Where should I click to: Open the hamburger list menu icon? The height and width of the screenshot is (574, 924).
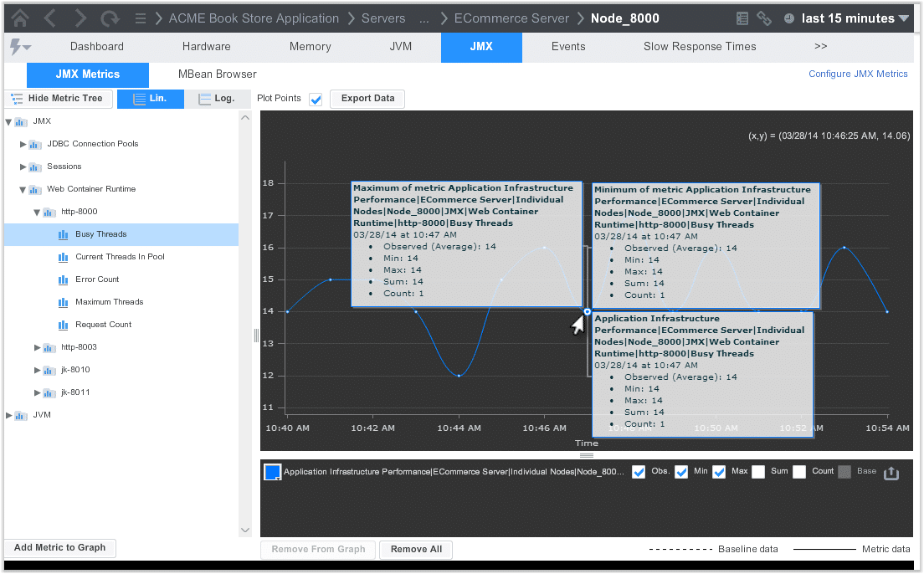pos(141,18)
